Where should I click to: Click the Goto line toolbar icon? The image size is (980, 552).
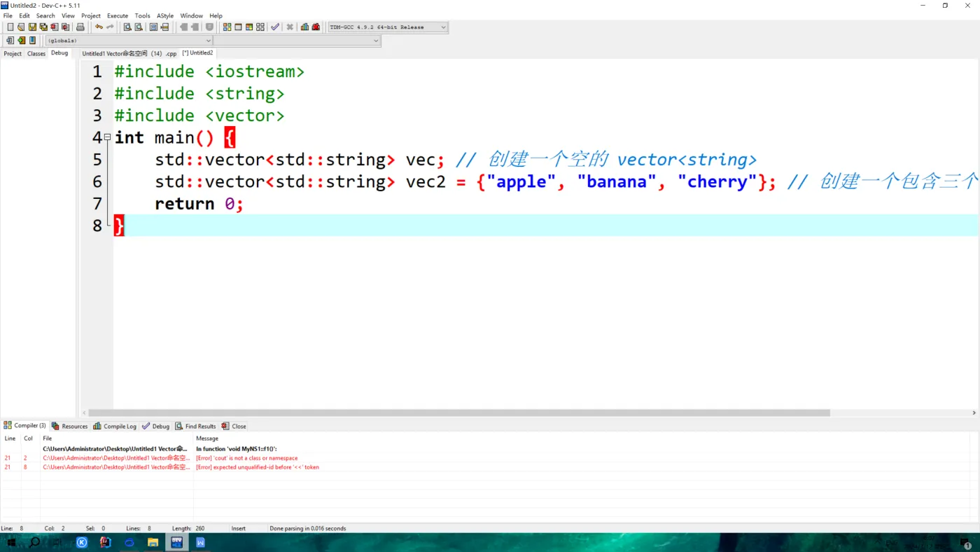164,27
